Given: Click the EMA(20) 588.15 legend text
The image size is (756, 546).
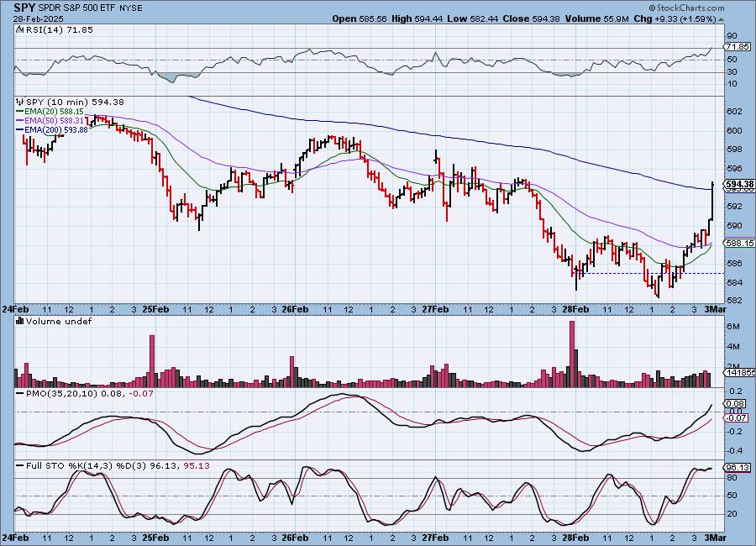Looking at the screenshot, I should click(x=54, y=112).
